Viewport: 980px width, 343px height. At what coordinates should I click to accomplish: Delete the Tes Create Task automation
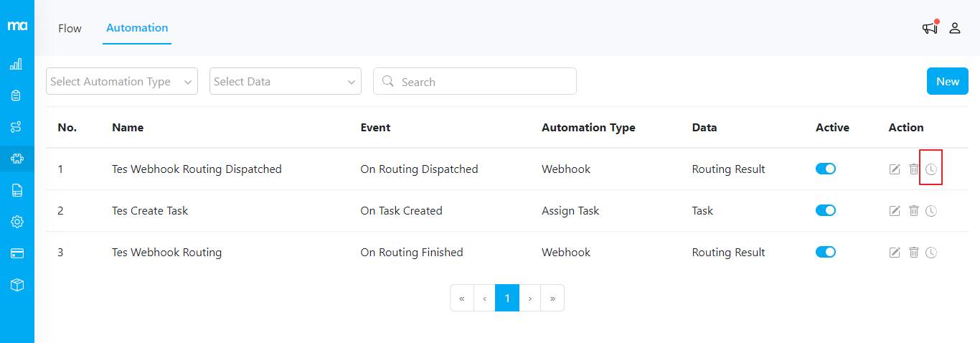(x=913, y=211)
